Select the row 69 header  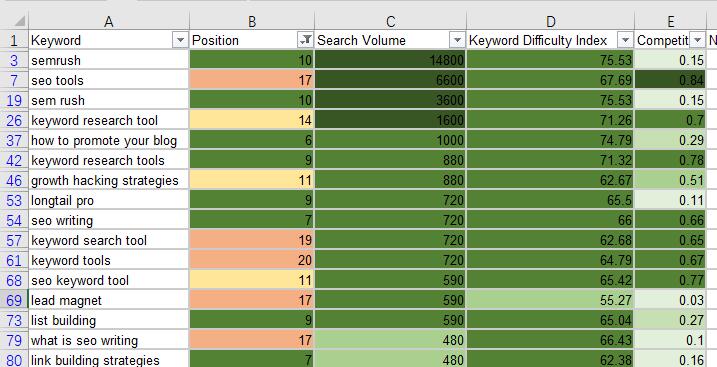point(14,301)
